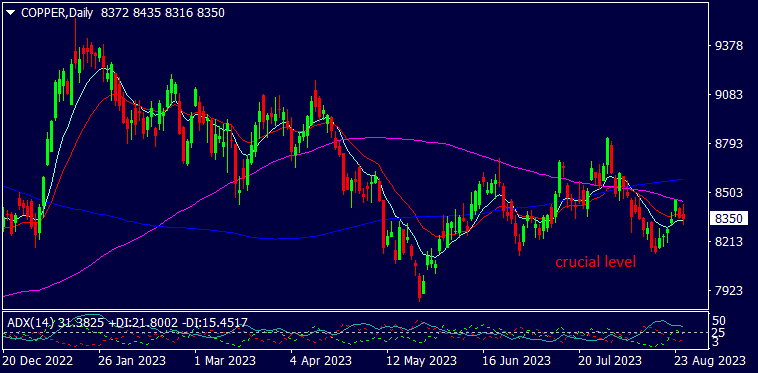758x373 pixels.
Task: Select the OHLC values 8372 8435 8316 8350
Action: click(x=162, y=14)
